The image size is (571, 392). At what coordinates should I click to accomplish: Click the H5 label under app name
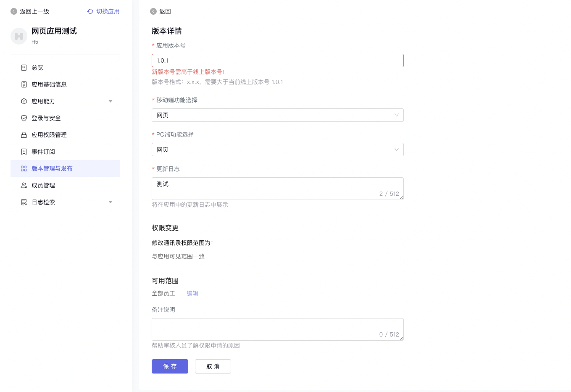point(35,42)
